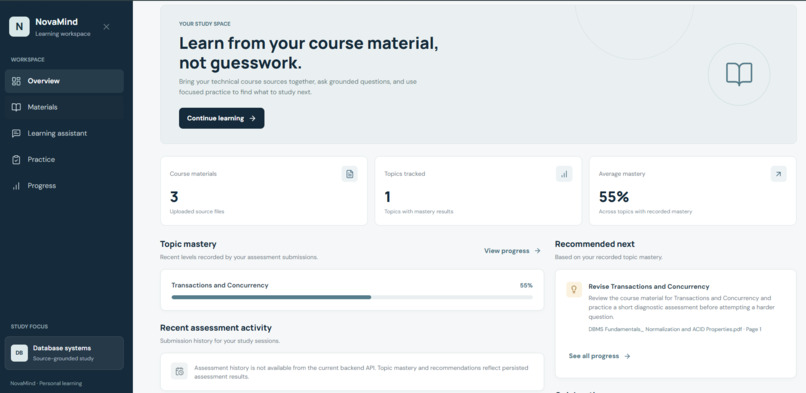
Task: Open the Materials section
Action: point(64,107)
